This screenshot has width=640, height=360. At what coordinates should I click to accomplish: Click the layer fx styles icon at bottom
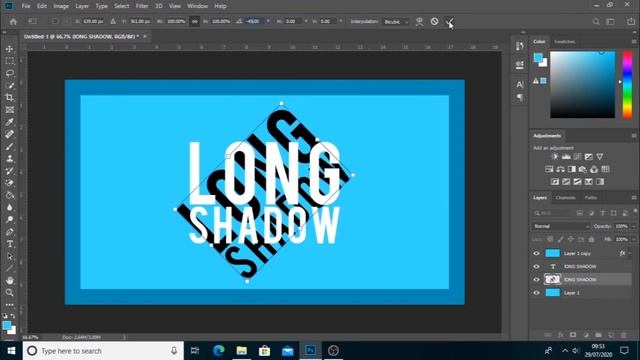tap(560, 335)
